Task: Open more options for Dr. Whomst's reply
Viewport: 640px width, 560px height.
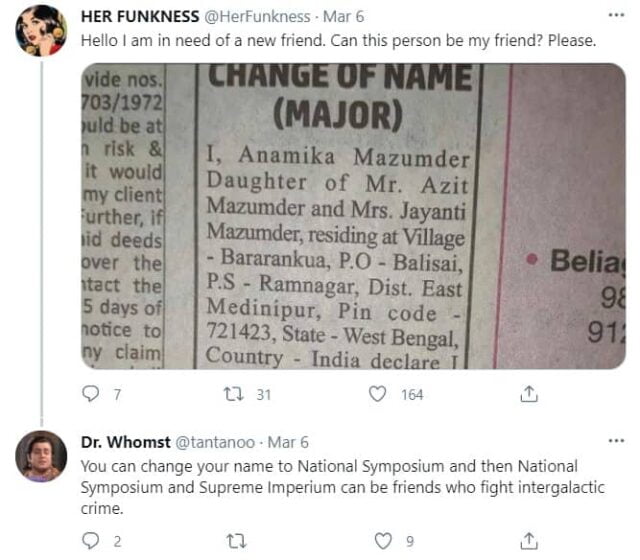Action: (618, 441)
